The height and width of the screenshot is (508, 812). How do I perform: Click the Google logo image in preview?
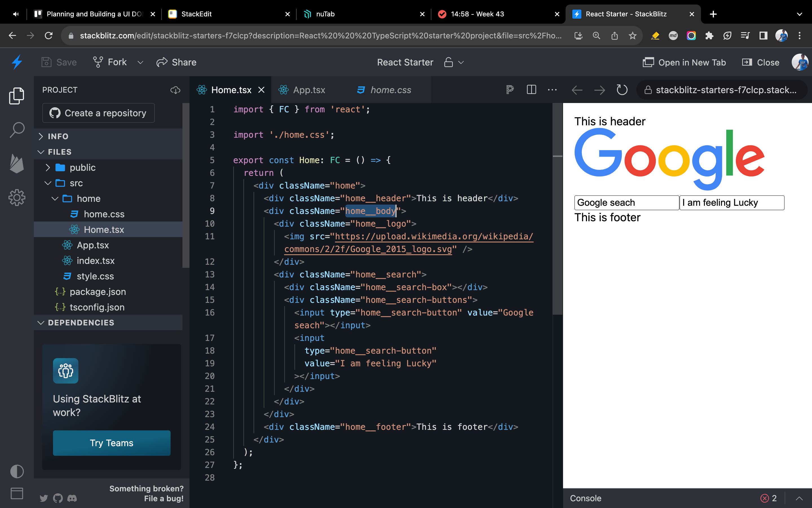(x=669, y=159)
